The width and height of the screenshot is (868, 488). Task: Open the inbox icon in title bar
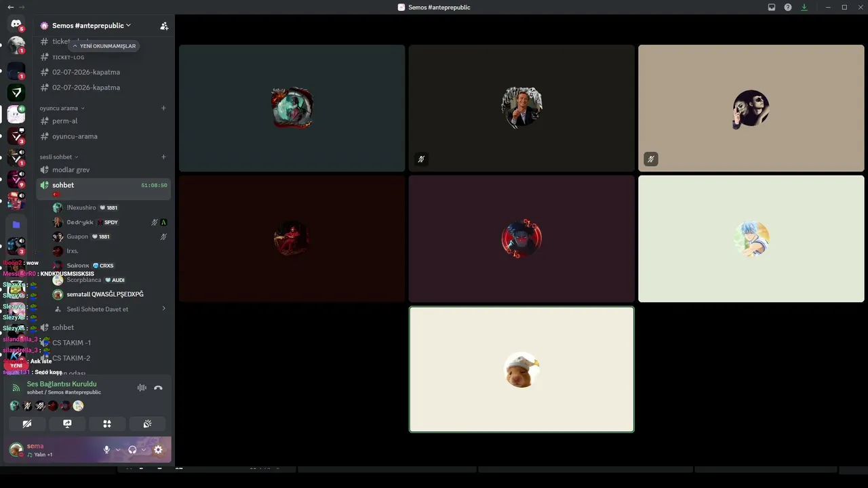772,7
